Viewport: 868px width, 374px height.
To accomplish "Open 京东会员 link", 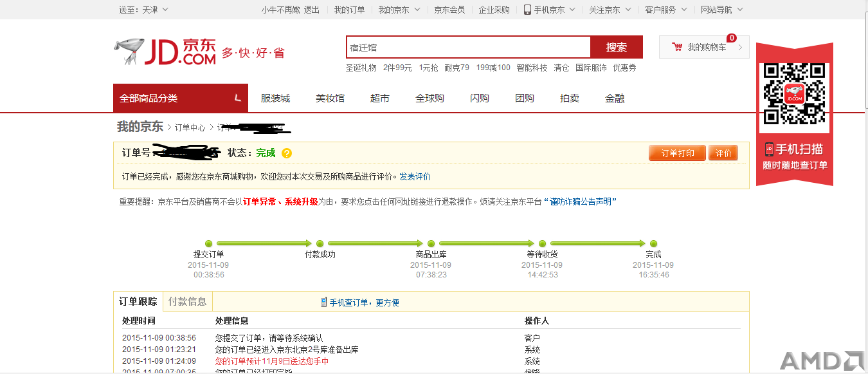I will click(x=449, y=10).
